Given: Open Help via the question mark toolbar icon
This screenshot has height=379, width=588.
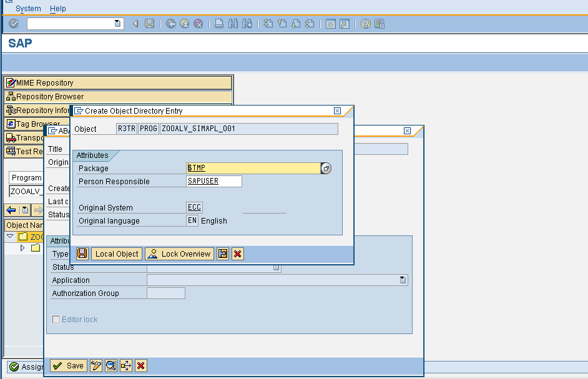Looking at the screenshot, I should click(x=367, y=23).
